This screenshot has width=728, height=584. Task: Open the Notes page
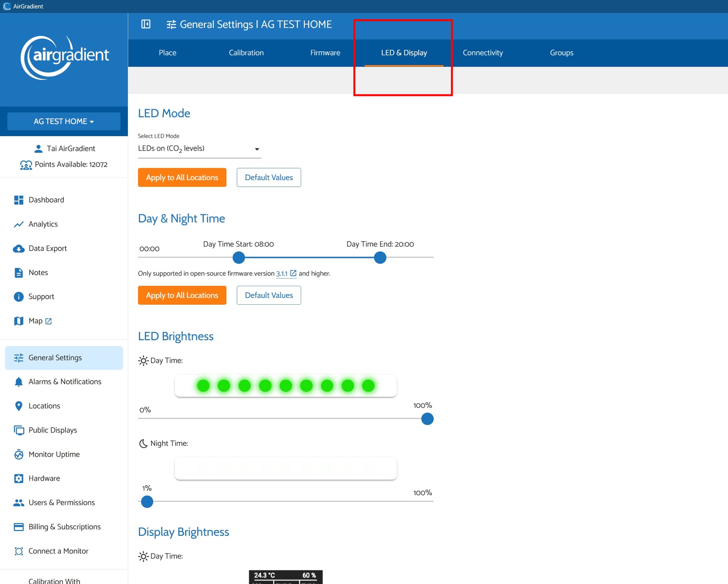(x=38, y=272)
